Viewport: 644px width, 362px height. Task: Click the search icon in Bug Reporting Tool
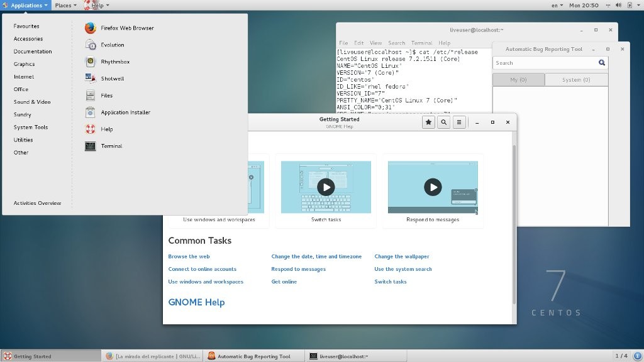(x=601, y=62)
